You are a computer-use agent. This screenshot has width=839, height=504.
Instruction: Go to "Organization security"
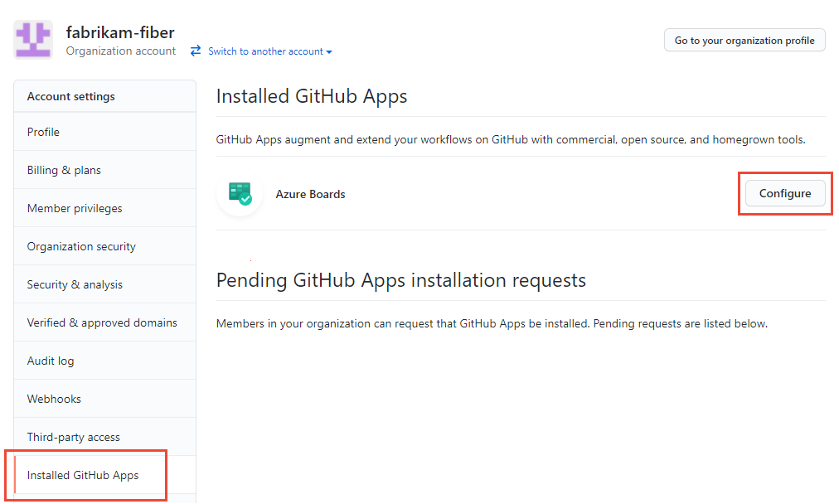80,245
